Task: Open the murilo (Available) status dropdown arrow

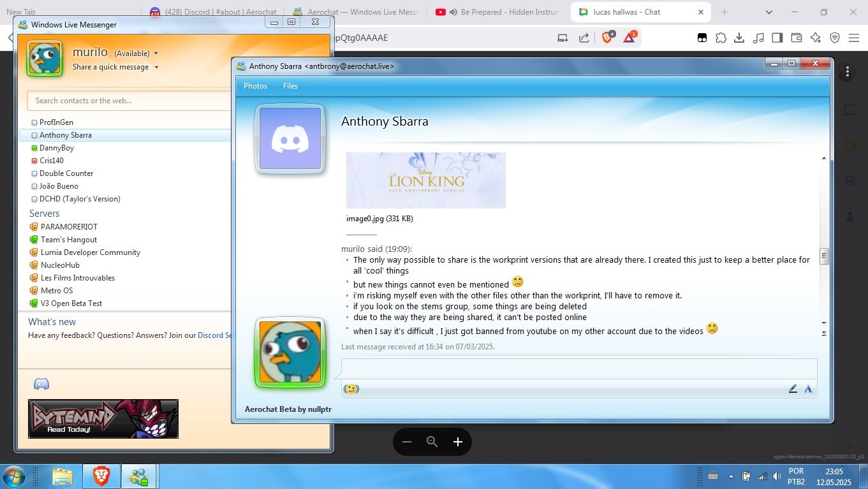Action: [156, 54]
